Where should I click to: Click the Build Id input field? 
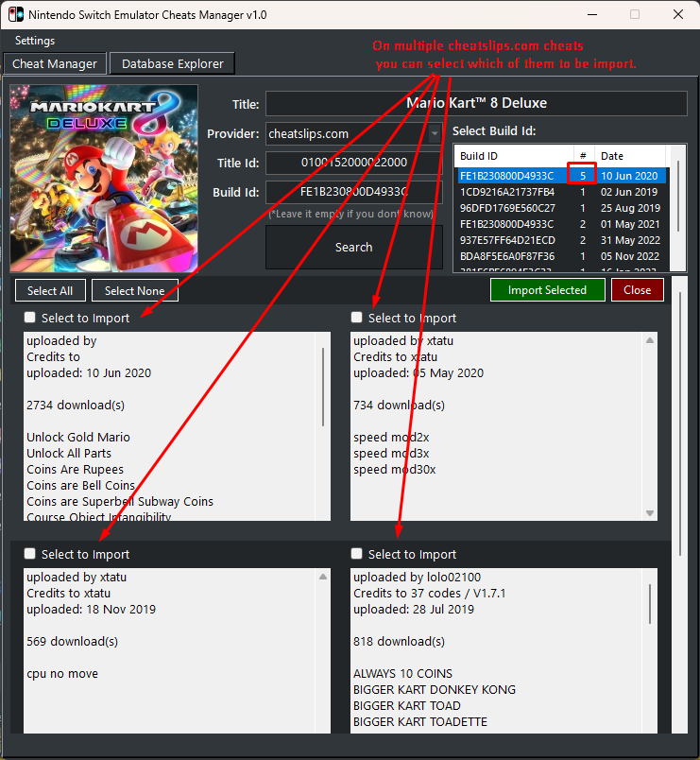(x=354, y=192)
